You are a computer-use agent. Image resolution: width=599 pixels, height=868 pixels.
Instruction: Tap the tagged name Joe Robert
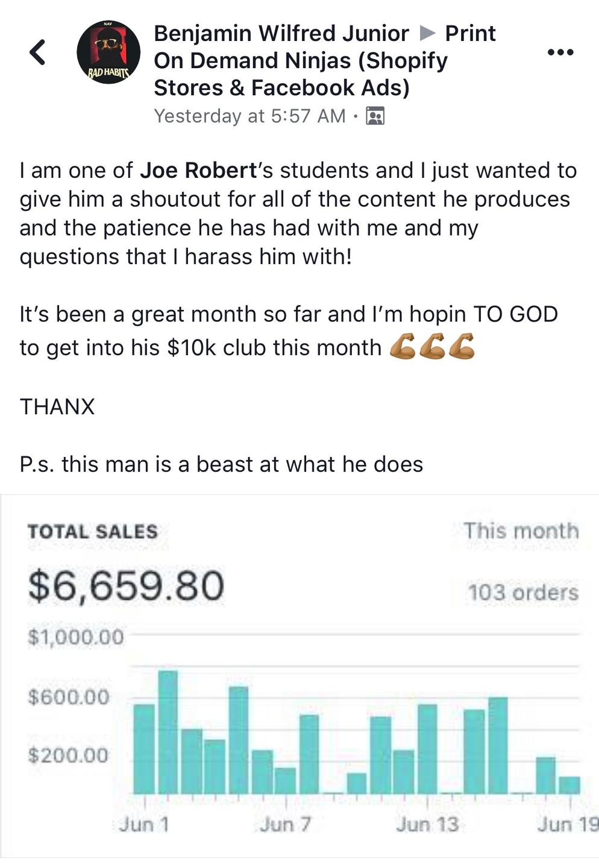(199, 171)
